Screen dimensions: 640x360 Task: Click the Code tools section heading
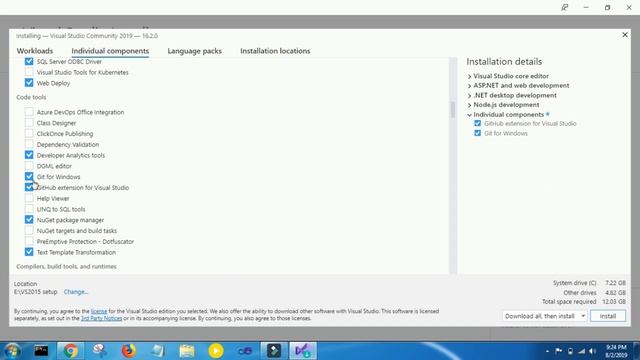31,97
